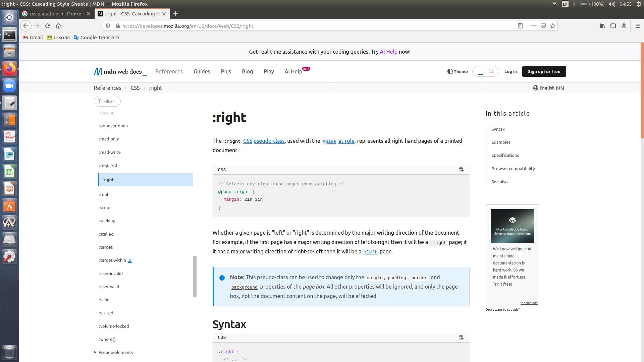Open Firefox application menu
Viewport: 644px width, 362px height.
[x=637, y=26]
